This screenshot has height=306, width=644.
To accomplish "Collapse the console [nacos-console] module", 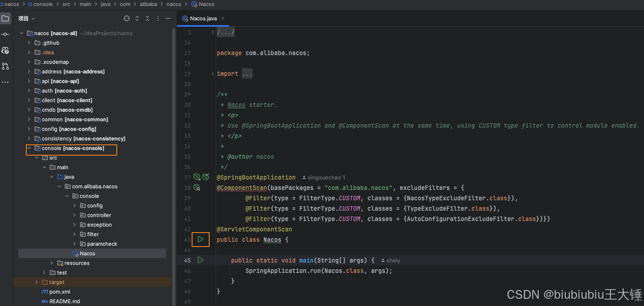I will tap(29, 148).
